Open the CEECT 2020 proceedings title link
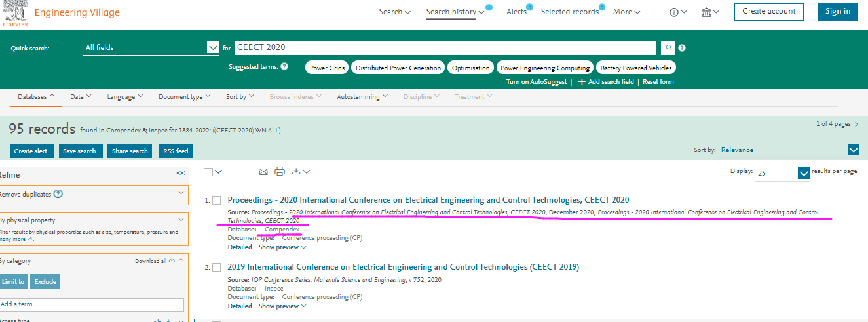 (428, 200)
